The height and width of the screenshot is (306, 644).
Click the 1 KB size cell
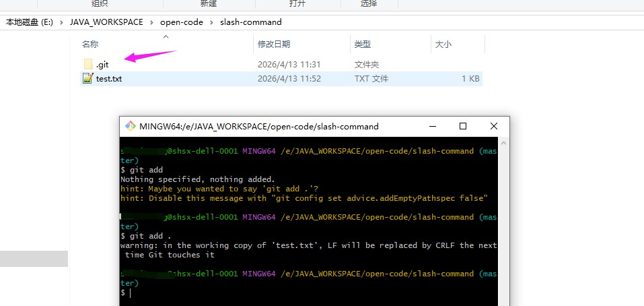pos(469,79)
